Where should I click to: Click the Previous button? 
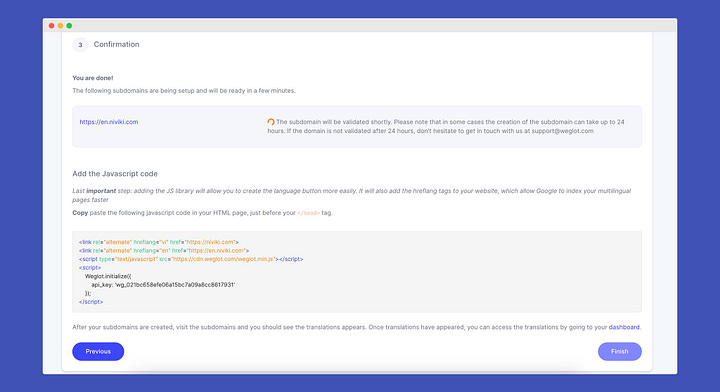(98, 351)
